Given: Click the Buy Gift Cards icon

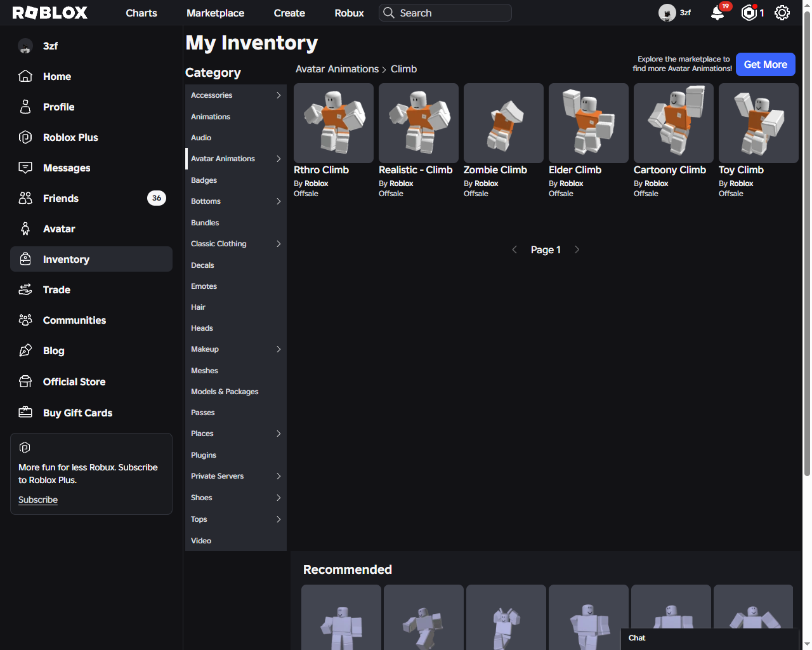Looking at the screenshot, I should point(25,413).
